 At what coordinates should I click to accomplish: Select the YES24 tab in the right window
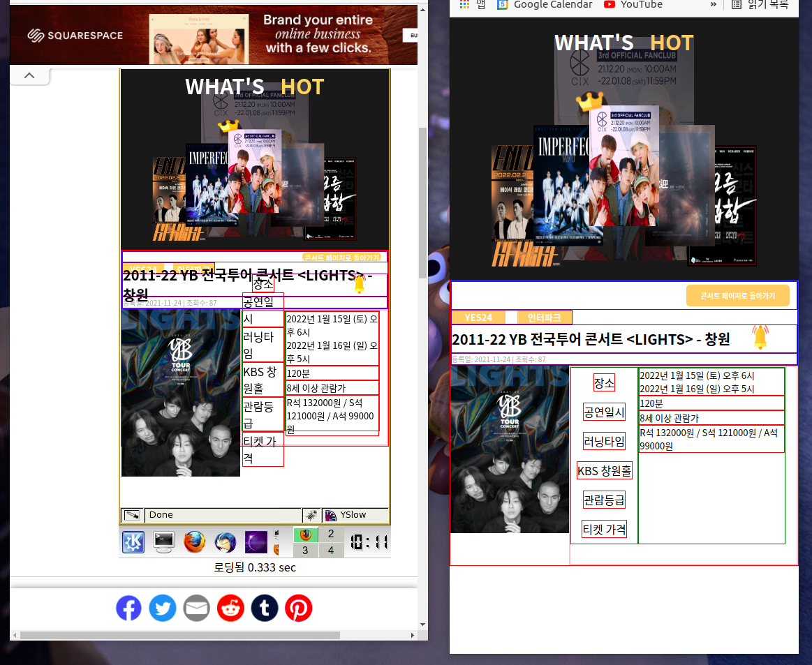[478, 317]
